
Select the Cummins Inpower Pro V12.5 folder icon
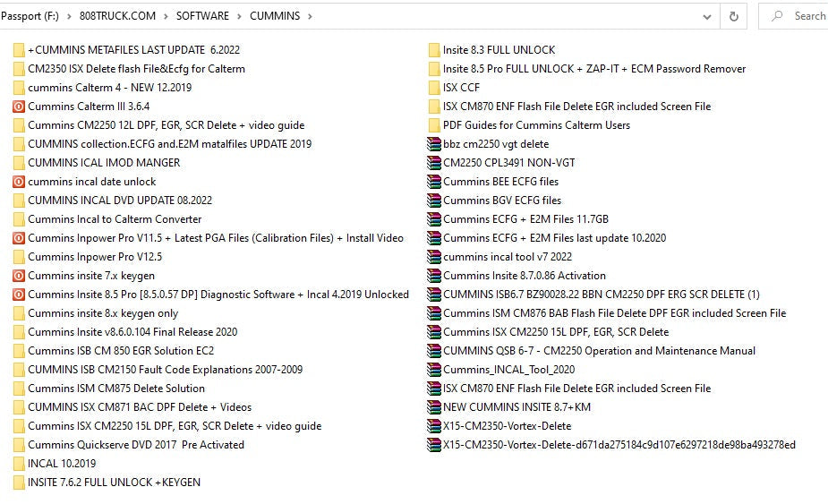click(19, 257)
